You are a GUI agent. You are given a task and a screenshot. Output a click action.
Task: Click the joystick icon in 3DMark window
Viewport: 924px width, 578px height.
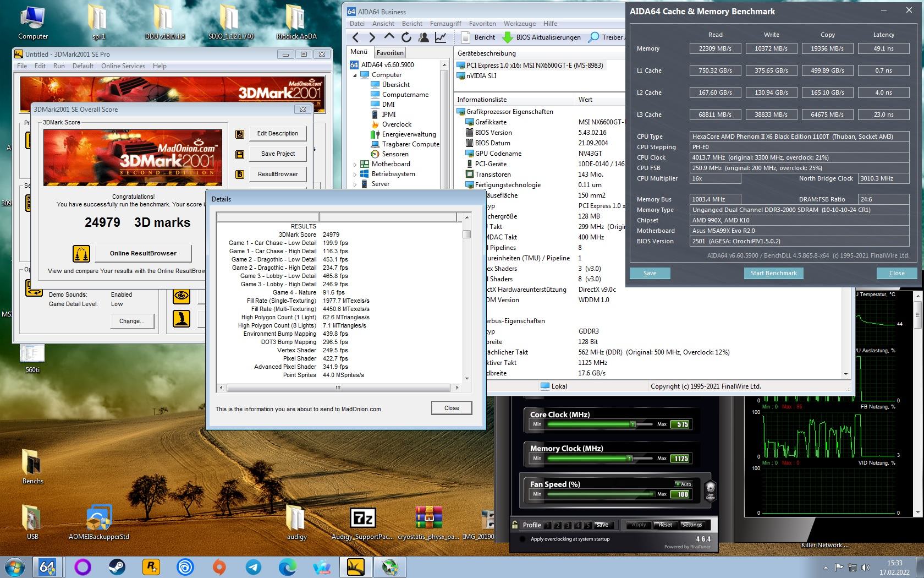182,318
